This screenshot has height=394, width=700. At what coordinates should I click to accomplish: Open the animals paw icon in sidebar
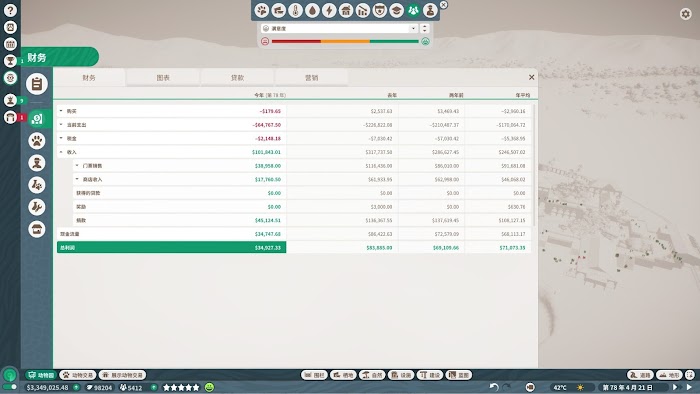37,141
